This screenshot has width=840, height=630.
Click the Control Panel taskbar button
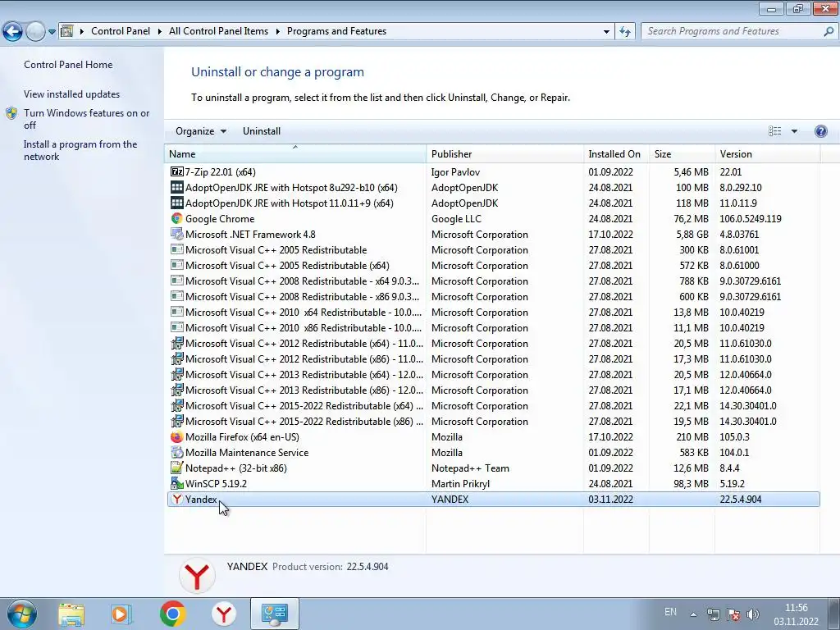click(x=275, y=614)
